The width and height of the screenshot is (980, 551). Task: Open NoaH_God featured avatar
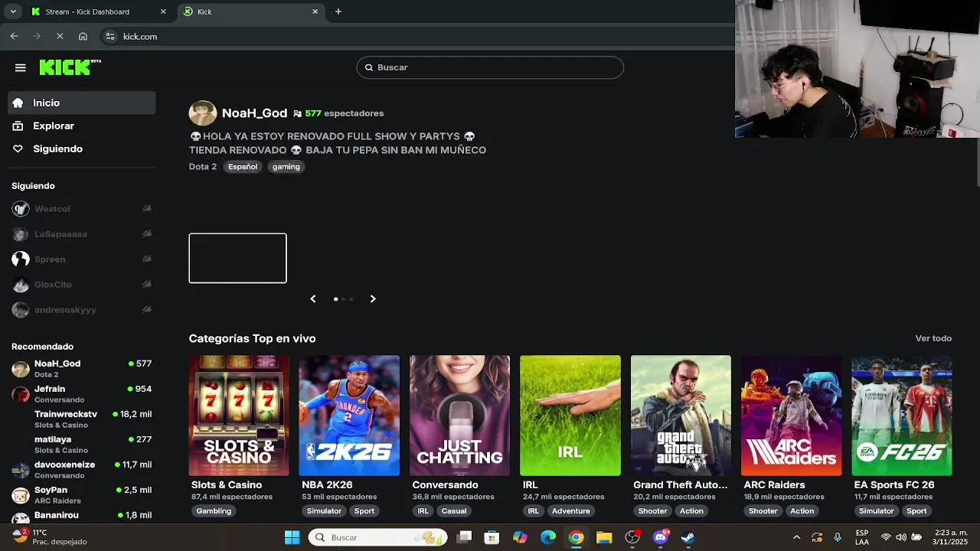[203, 113]
